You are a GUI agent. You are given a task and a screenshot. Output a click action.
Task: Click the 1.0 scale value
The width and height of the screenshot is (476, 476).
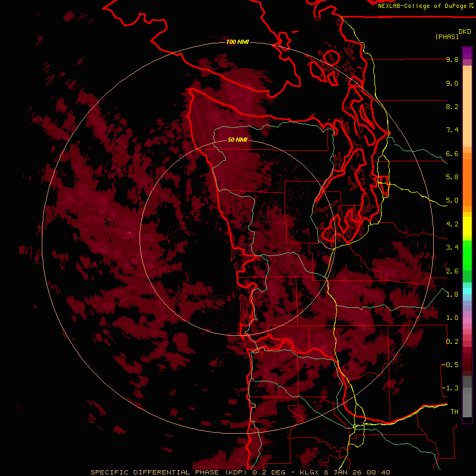click(452, 318)
